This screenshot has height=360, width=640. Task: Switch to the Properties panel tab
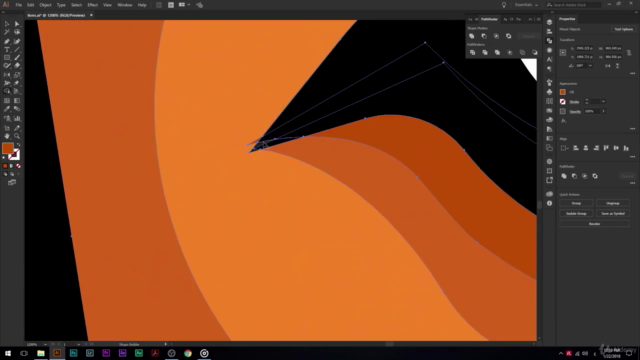(x=567, y=19)
